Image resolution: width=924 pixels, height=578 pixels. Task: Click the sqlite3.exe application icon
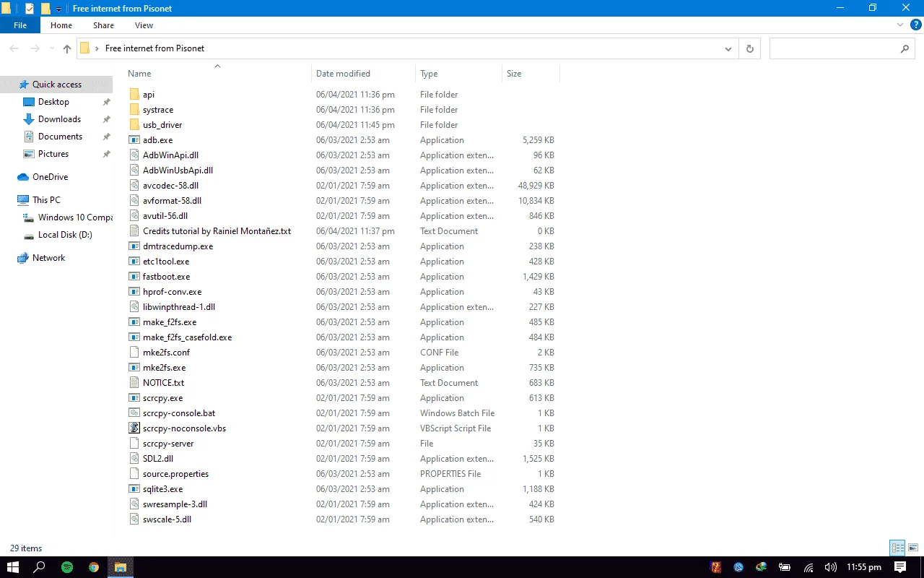134,489
